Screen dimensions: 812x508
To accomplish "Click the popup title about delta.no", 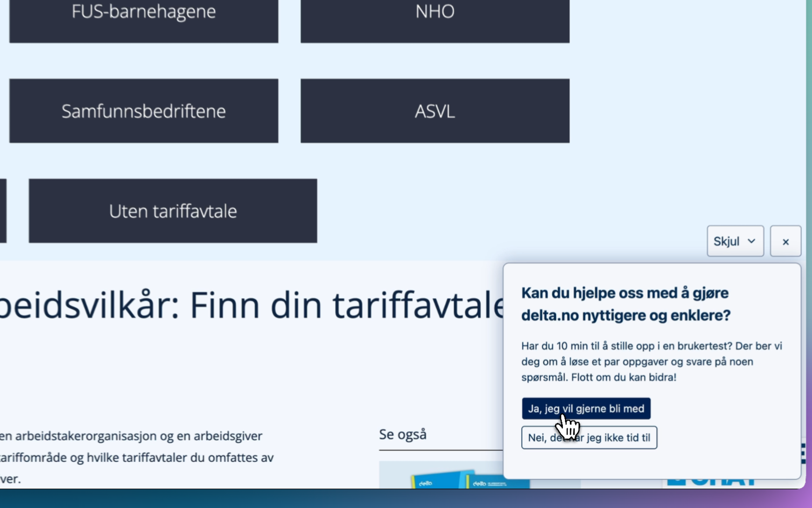I will pos(626,304).
